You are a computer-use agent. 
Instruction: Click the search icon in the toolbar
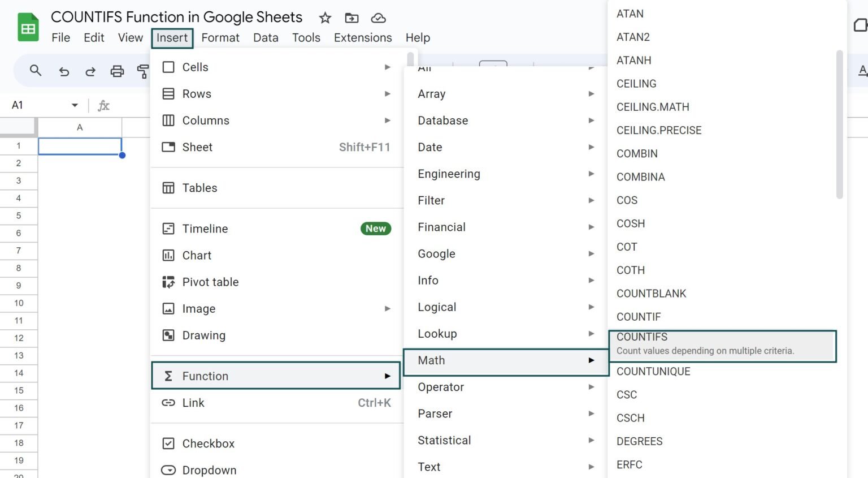click(x=36, y=71)
